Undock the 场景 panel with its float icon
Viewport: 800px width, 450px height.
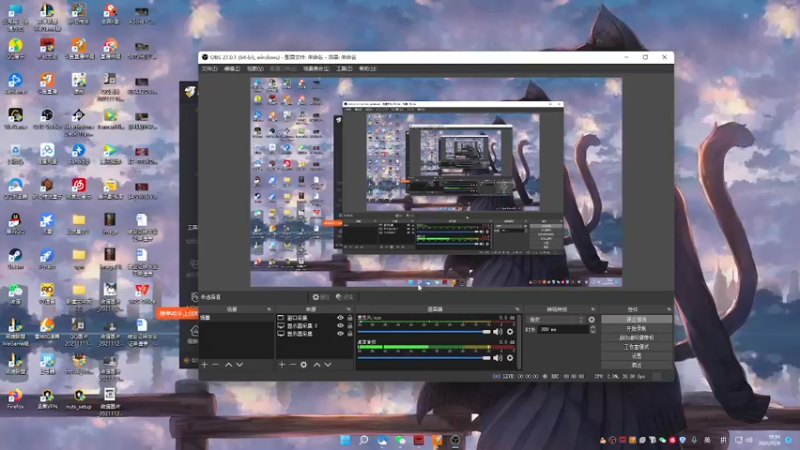point(269,309)
